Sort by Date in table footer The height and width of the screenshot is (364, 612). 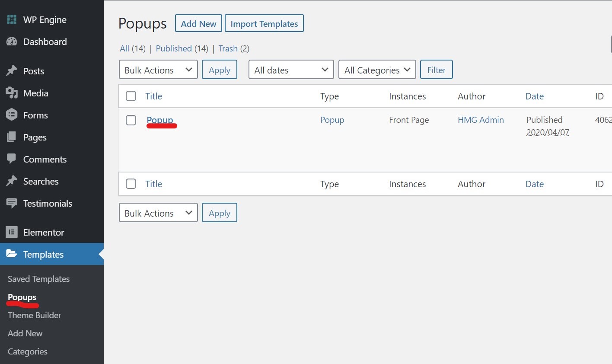pos(535,184)
